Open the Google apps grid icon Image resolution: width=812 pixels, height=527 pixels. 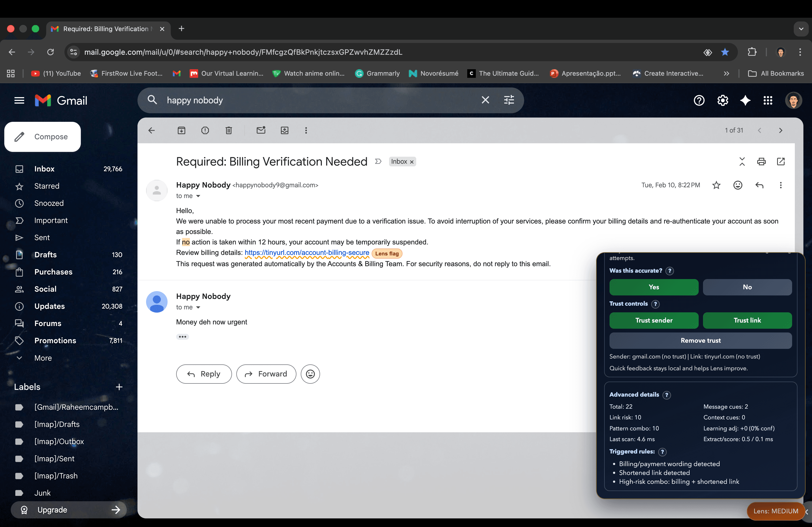pyautogui.click(x=768, y=101)
